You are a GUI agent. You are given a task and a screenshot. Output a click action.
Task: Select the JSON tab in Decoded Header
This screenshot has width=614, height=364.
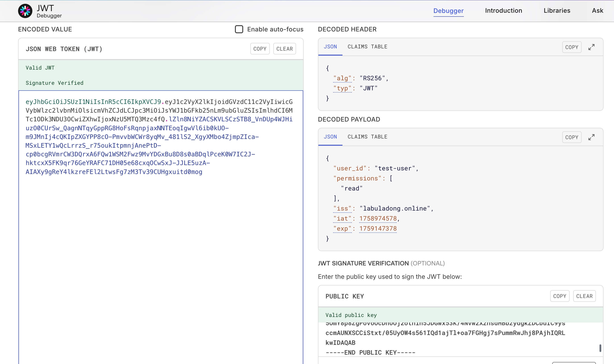[330, 47]
